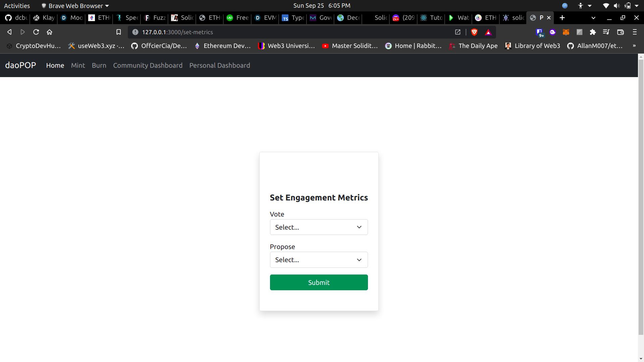
Task: Open the browser home page icon
Action: [50, 32]
